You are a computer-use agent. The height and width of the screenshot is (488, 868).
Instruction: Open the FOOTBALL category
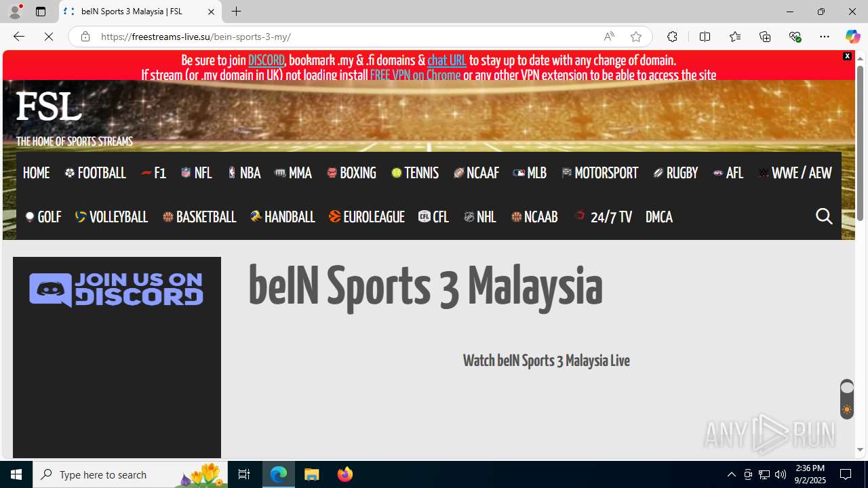tap(95, 173)
